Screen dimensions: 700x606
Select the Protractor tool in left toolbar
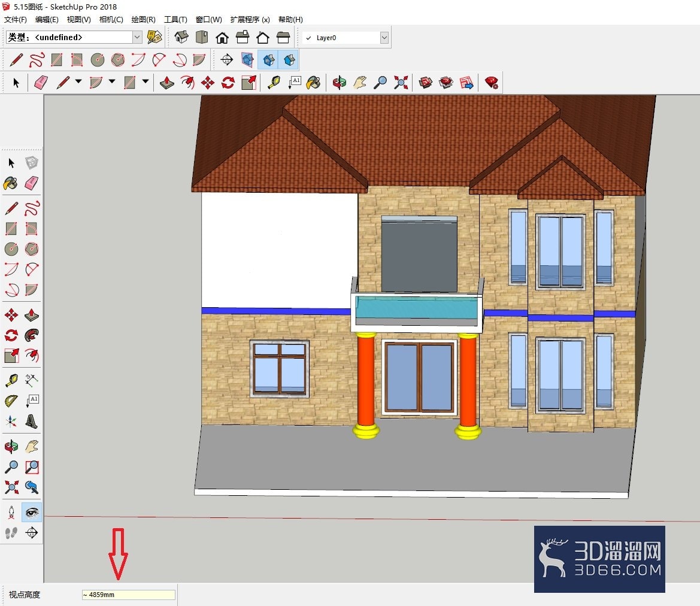[11, 401]
